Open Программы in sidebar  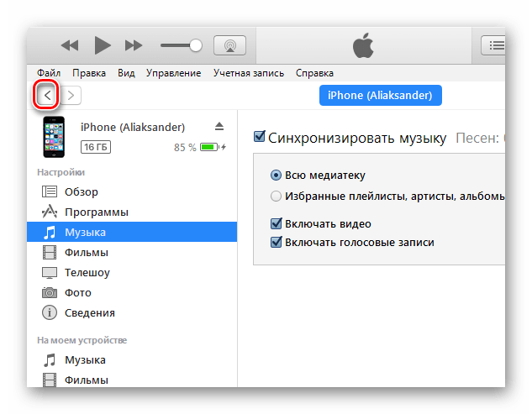[x=132, y=212]
